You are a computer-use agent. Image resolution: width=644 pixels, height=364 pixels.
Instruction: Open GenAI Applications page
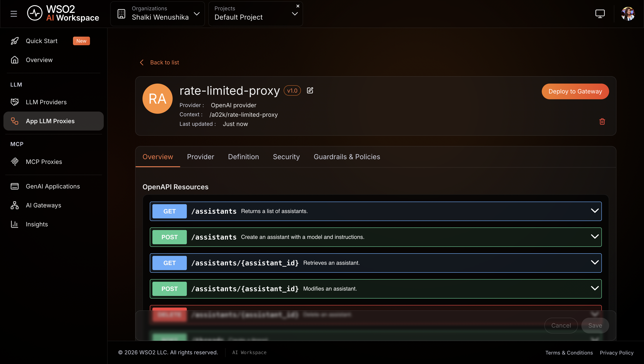click(x=53, y=186)
